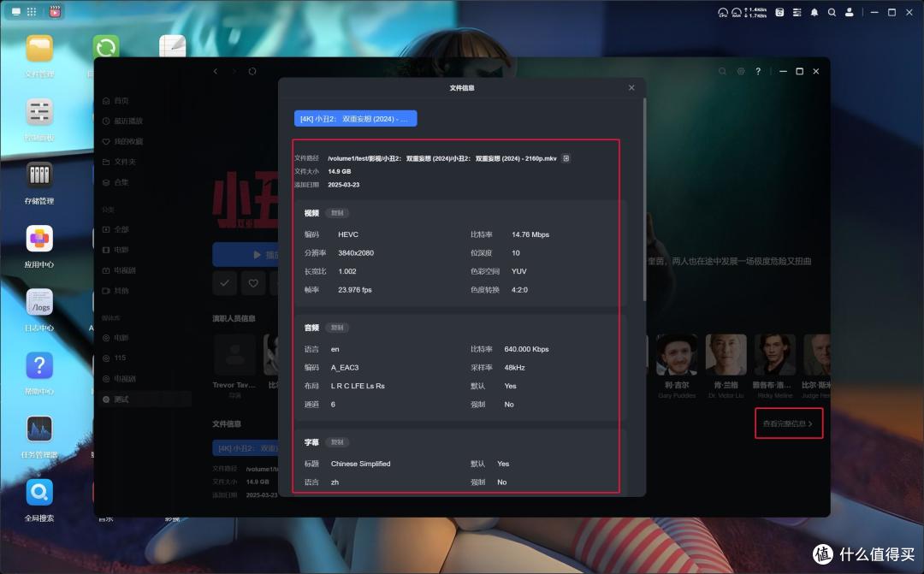Click the 3840x2080 resolution value
The height and width of the screenshot is (574, 924).
(x=356, y=253)
